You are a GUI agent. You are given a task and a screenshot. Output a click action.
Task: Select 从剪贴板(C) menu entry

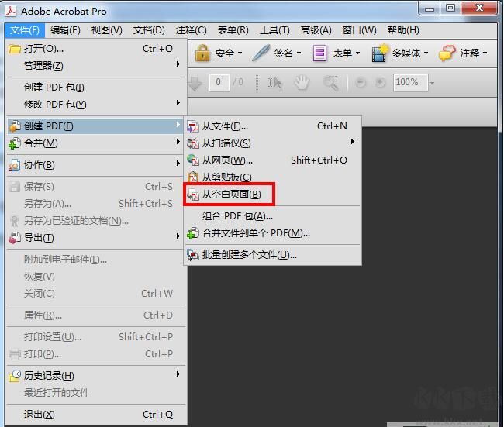(x=273, y=177)
